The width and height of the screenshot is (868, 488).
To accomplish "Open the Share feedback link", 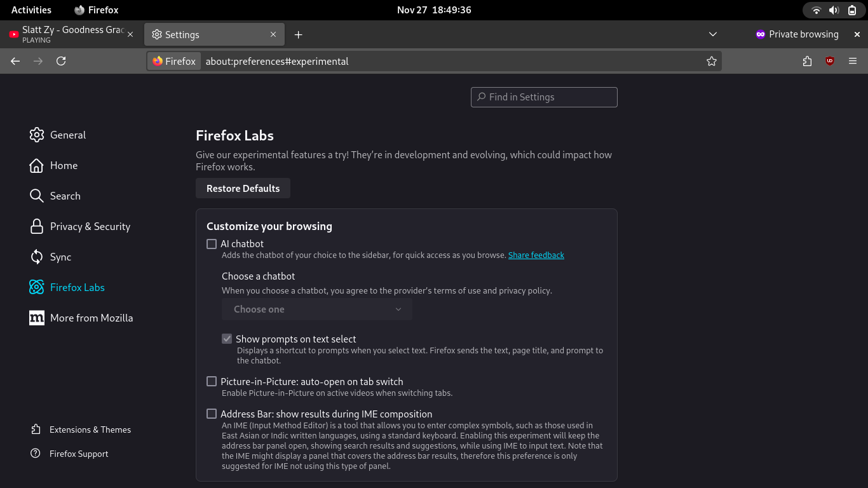I will 536,255.
